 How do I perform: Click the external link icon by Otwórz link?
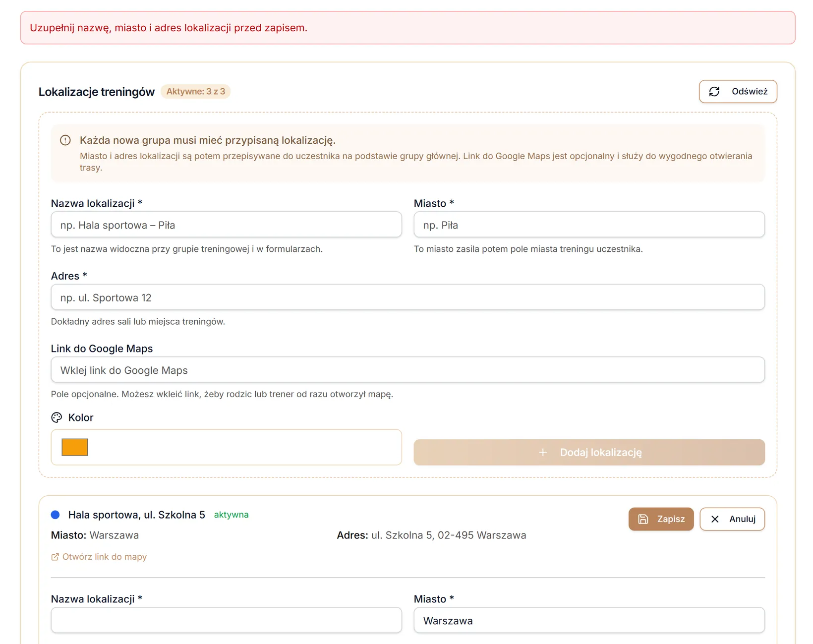pyautogui.click(x=55, y=557)
